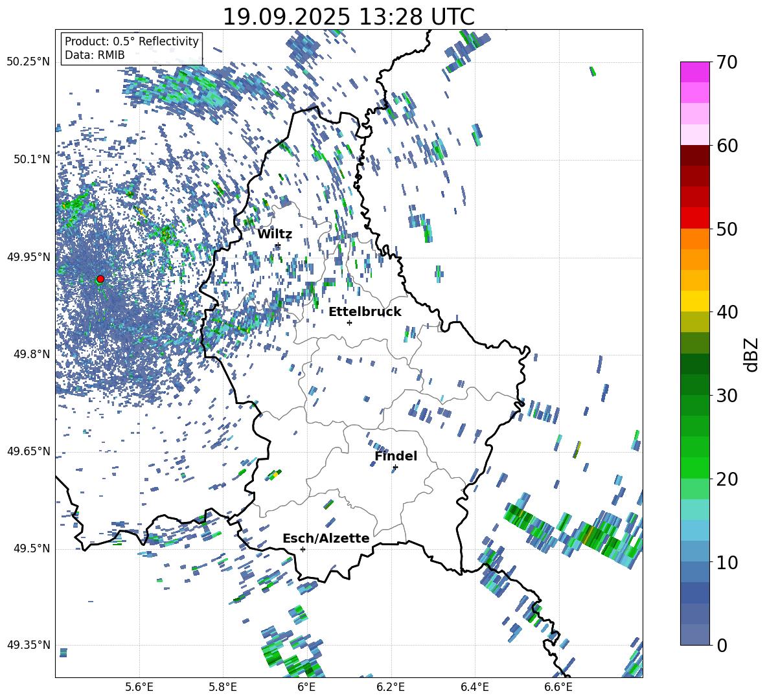Click the dBZ colorbar unit label

click(x=752, y=354)
